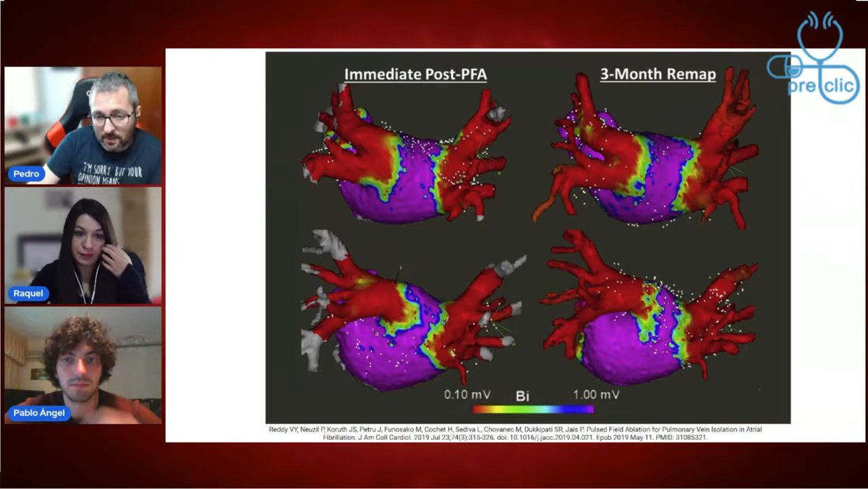Screen dimensions: 868x489
Task: Click the '1.00 mV' scale label
Action: point(595,396)
